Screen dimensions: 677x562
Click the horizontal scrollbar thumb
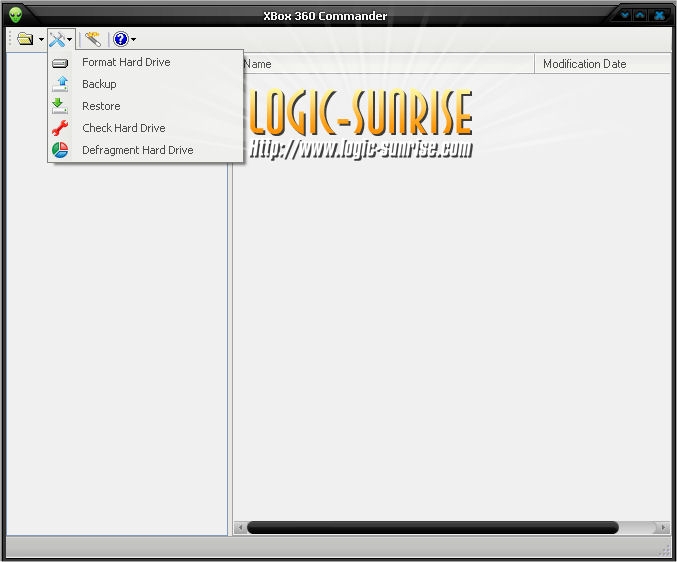433,527
